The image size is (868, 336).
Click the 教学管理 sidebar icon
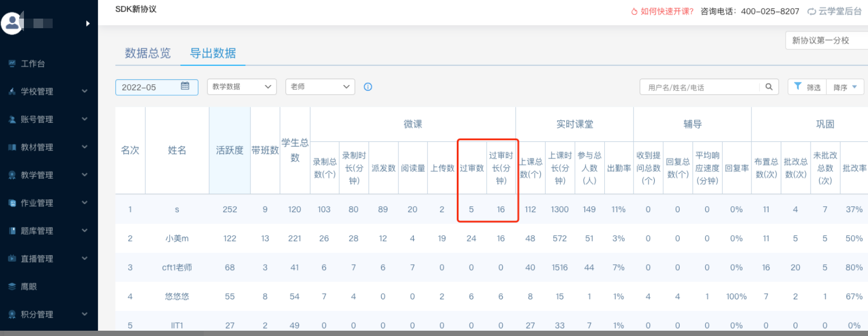point(12,175)
